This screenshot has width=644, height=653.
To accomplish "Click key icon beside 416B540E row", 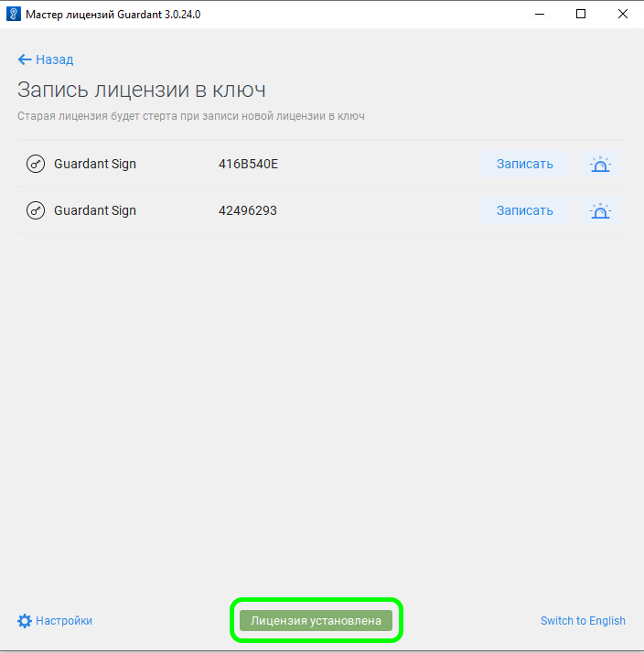I will coord(36,164).
